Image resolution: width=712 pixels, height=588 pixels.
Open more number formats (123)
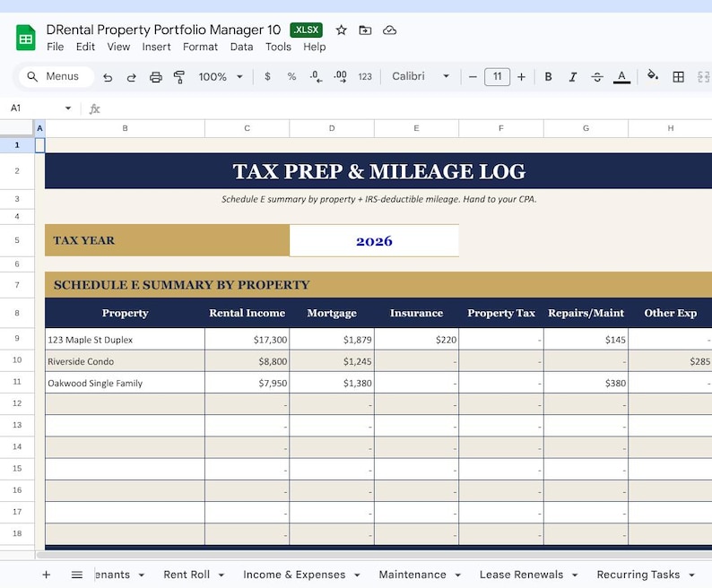[365, 77]
